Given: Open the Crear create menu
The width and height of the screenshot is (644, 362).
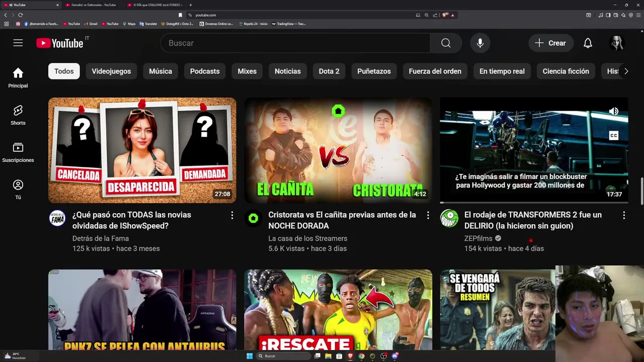Looking at the screenshot, I should [550, 43].
